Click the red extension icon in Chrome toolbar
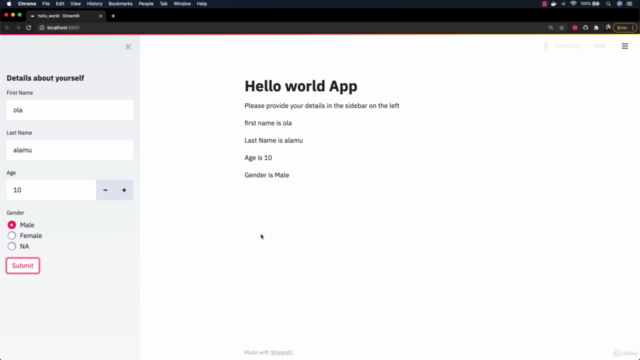Viewport: 640px width, 360px height. tap(575, 28)
